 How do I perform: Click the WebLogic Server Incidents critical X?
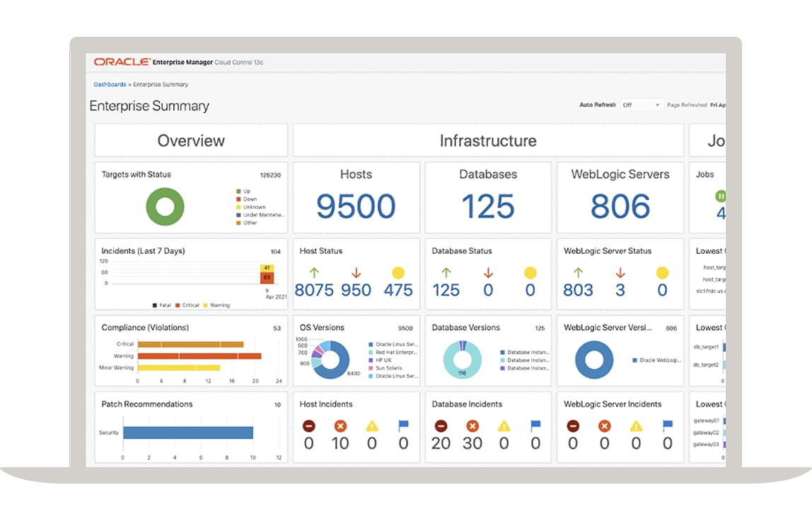click(x=604, y=426)
